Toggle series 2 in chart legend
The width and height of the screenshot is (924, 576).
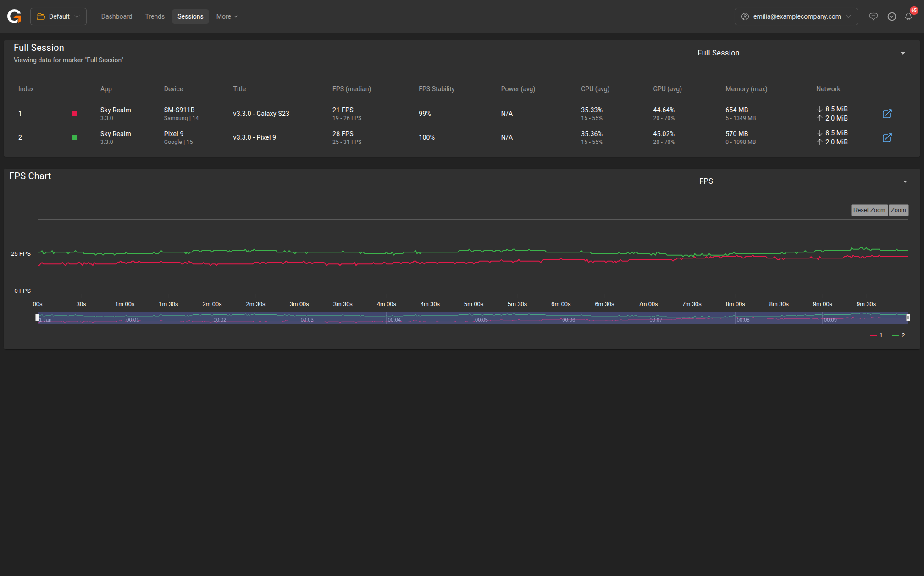(898, 335)
